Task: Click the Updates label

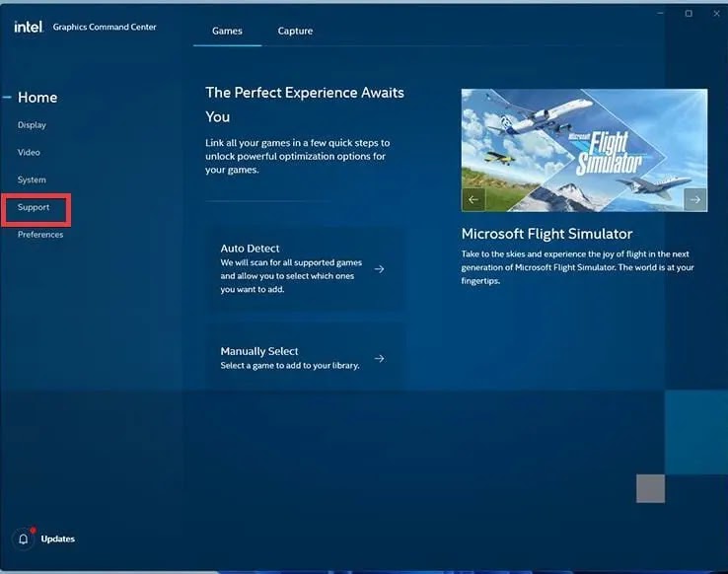Action: tap(58, 538)
